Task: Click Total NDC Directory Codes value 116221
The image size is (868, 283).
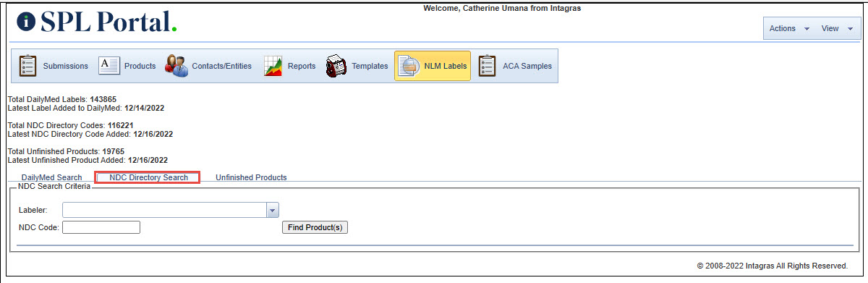Action: (x=122, y=125)
